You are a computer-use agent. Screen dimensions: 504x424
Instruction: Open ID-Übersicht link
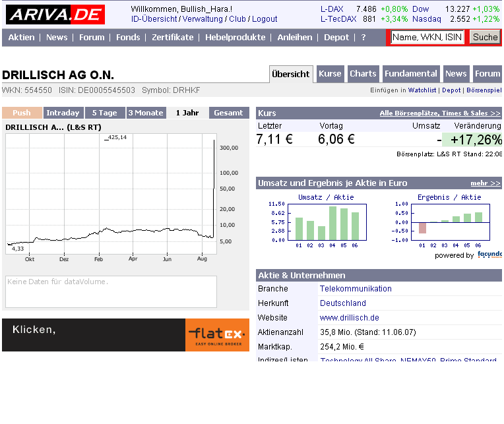tap(154, 19)
